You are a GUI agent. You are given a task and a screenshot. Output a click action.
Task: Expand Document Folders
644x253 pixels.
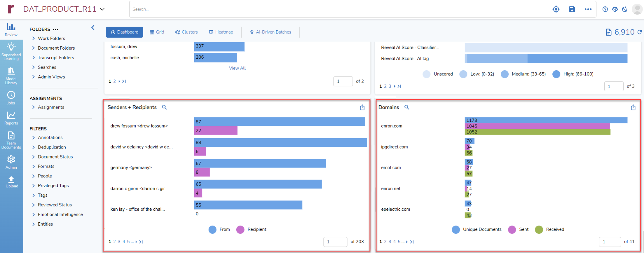pyautogui.click(x=33, y=48)
